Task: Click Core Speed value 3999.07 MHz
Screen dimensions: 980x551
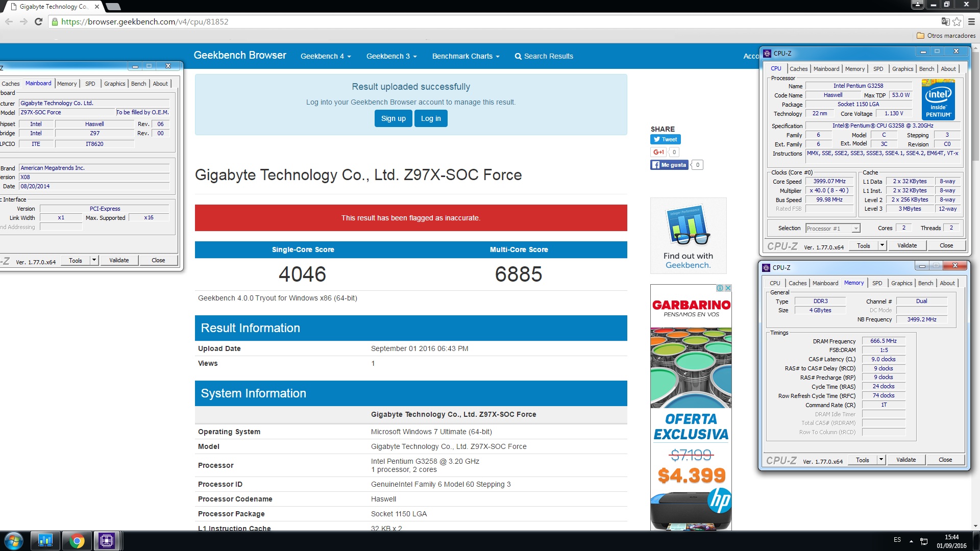Action: point(829,182)
